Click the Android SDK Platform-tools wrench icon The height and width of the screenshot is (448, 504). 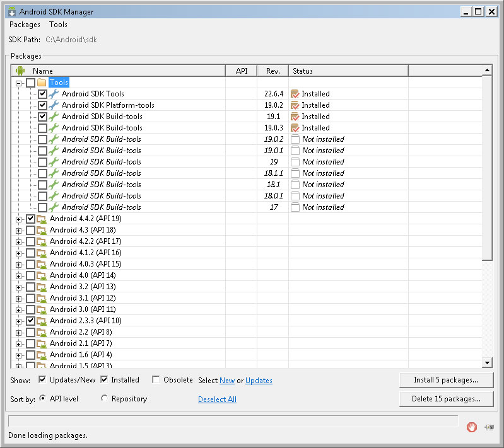54,105
